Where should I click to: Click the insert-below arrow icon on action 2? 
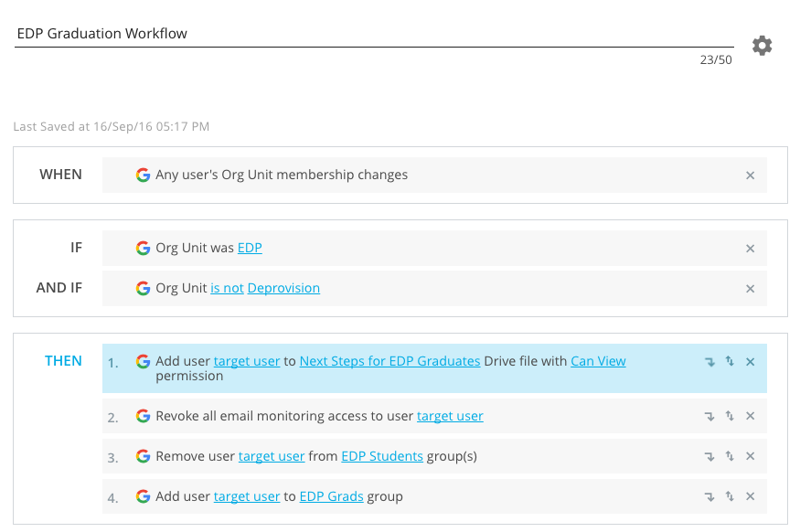(709, 417)
